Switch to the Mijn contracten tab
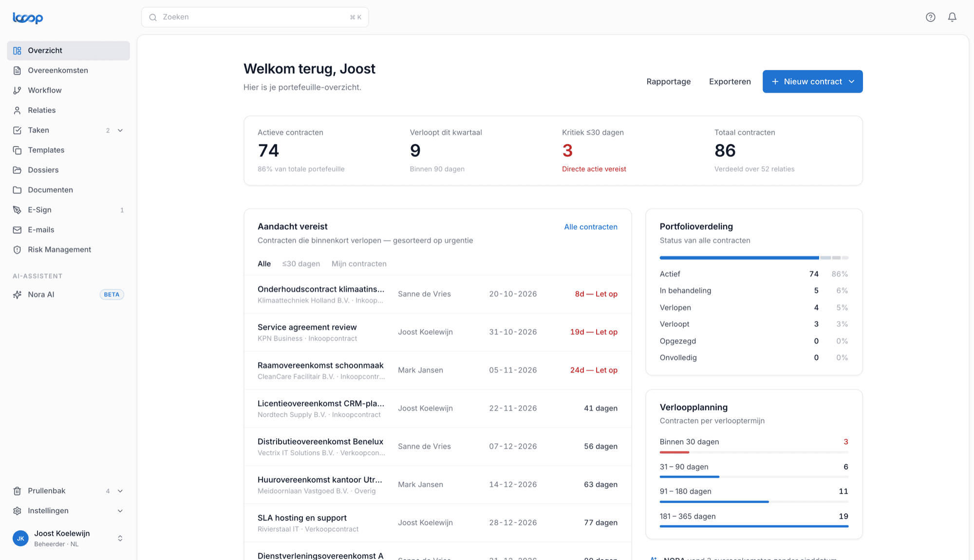974x560 pixels. click(359, 264)
